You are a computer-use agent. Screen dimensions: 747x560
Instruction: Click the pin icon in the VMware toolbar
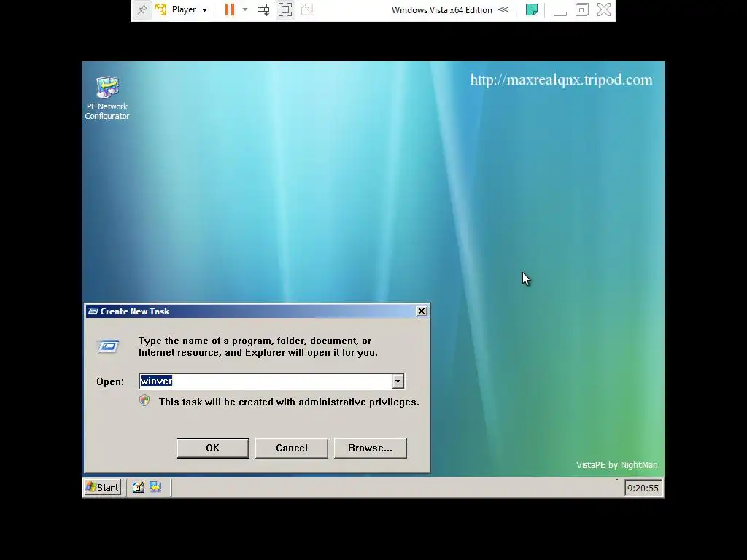(142, 9)
